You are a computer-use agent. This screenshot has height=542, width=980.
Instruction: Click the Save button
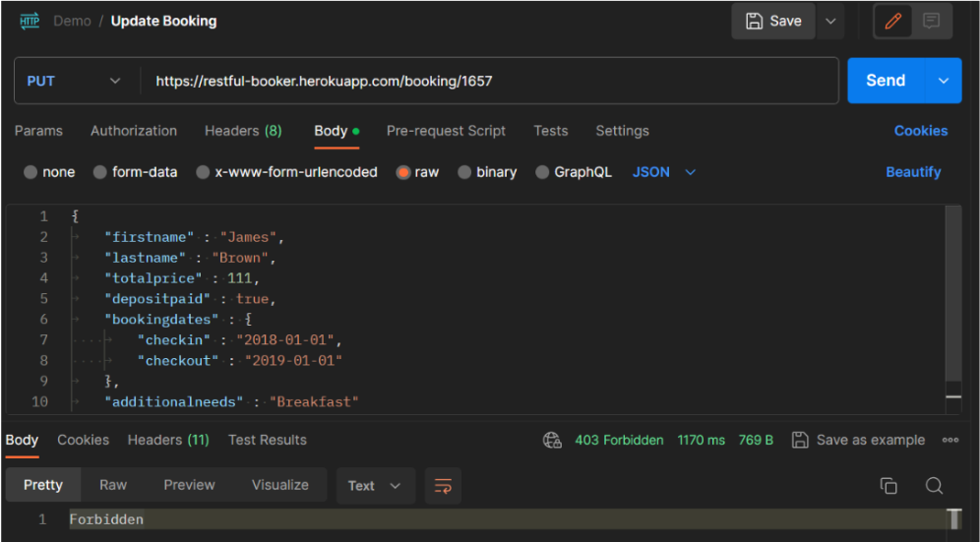tap(773, 22)
